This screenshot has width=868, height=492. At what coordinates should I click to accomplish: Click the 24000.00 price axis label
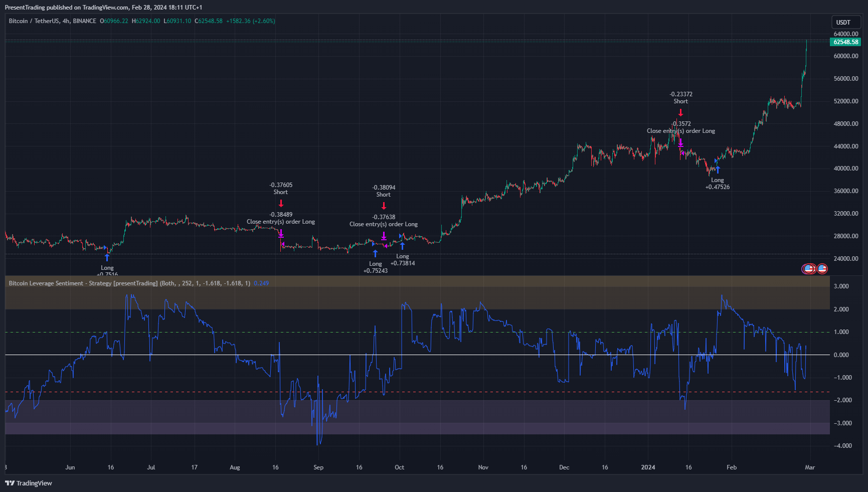(846, 259)
